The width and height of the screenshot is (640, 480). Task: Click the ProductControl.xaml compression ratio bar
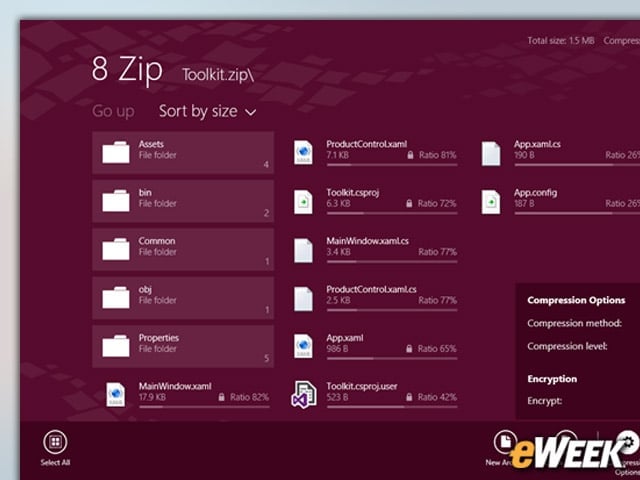(x=392, y=165)
